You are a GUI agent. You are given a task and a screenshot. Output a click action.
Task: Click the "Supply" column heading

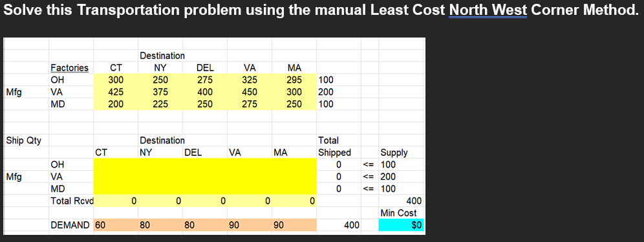point(394,153)
